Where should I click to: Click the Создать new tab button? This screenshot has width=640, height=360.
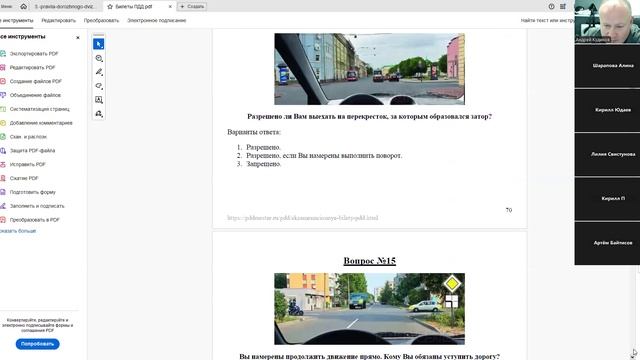[x=192, y=7]
